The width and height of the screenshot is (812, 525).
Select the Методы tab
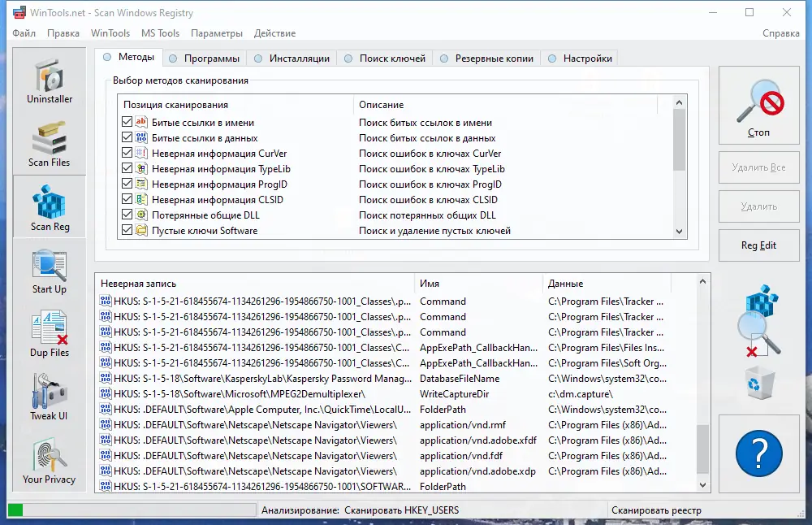click(129, 57)
